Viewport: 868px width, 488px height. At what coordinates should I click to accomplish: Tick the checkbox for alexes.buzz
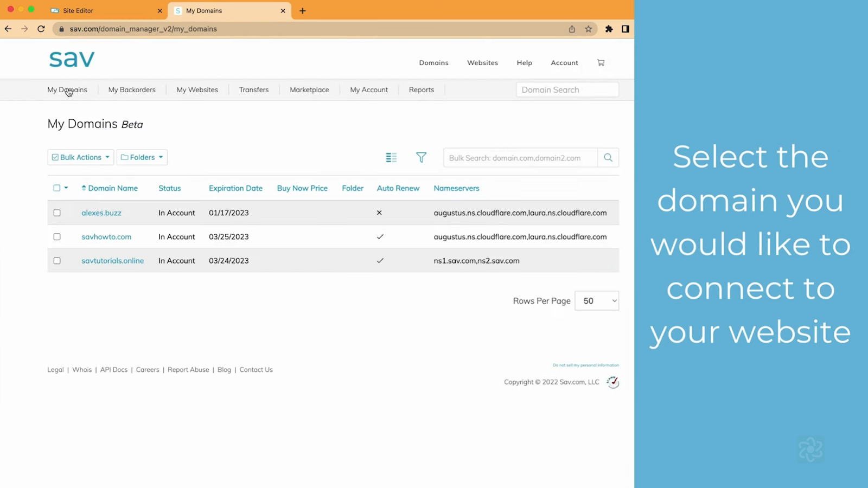57,213
